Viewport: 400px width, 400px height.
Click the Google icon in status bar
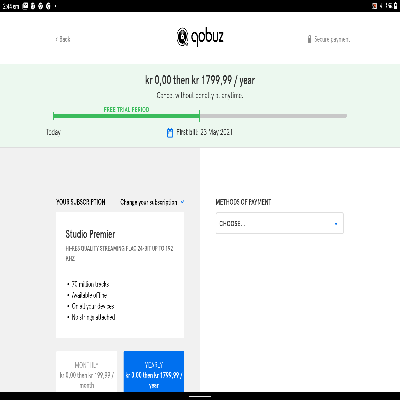tap(48, 6)
